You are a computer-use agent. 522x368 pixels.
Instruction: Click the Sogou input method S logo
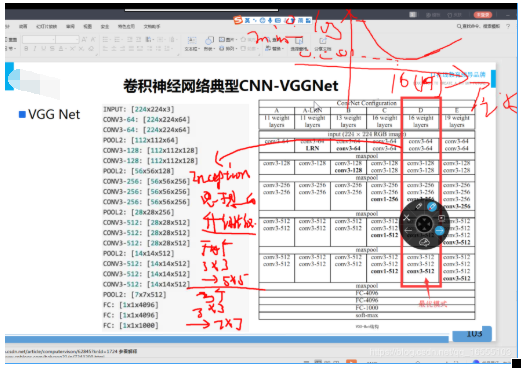238,20
